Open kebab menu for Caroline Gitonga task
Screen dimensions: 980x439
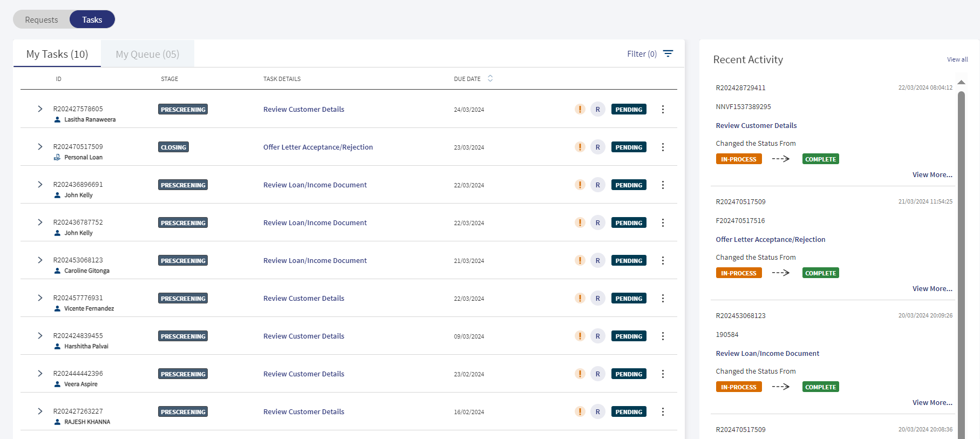pyautogui.click(x=663, y=260)
